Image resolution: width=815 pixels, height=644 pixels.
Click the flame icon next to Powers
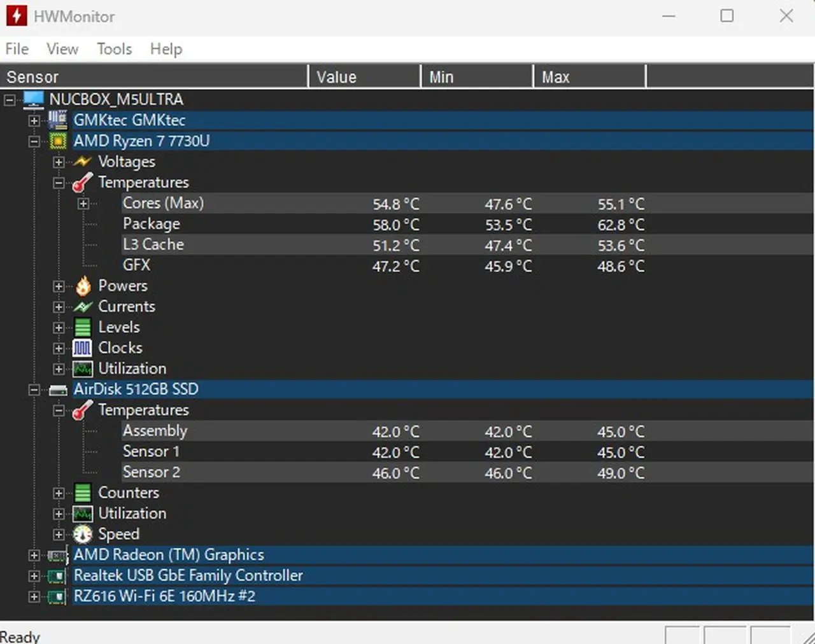click(83, 286)
